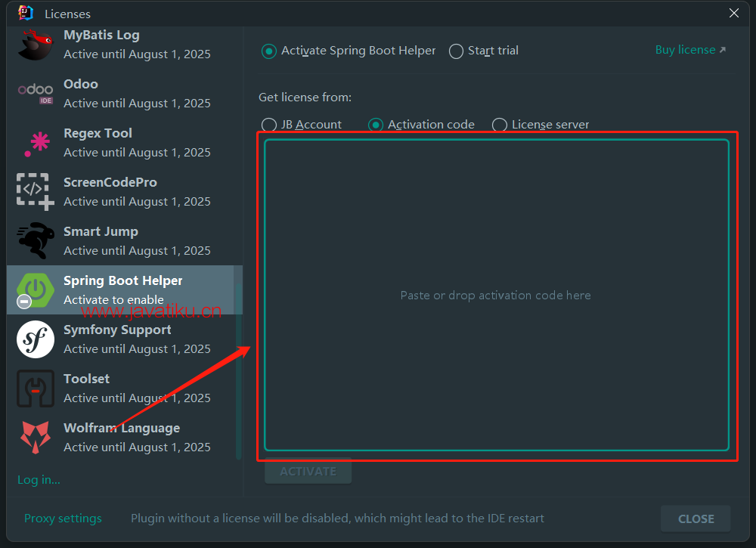The image size is (756, 548).
Task: Open Proxy settings link
Action: point(63,518)
